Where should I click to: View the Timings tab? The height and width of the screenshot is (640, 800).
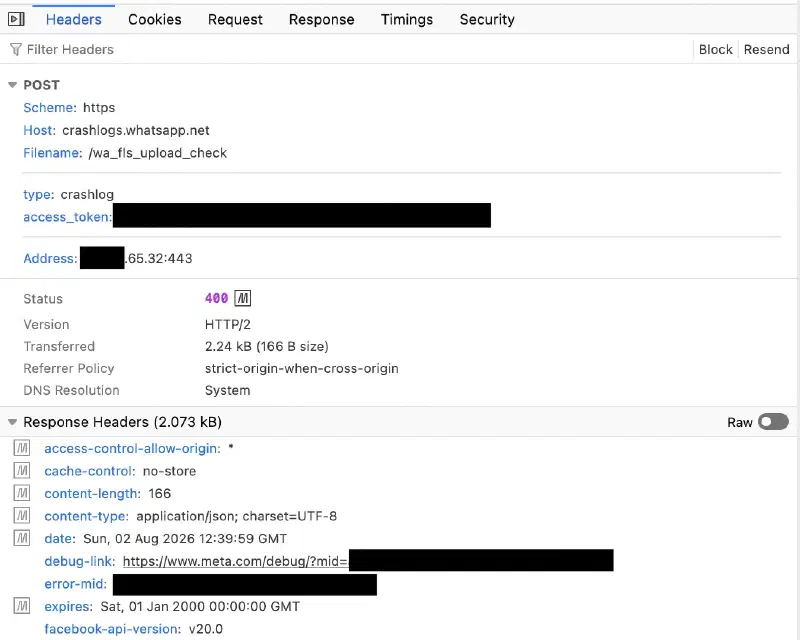[407, 19]
